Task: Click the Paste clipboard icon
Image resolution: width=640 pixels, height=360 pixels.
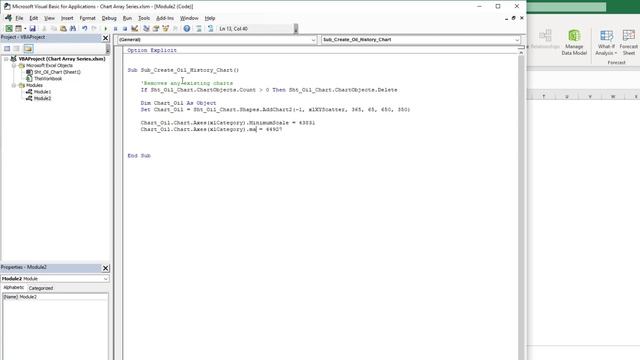Action: click(63, 29)
